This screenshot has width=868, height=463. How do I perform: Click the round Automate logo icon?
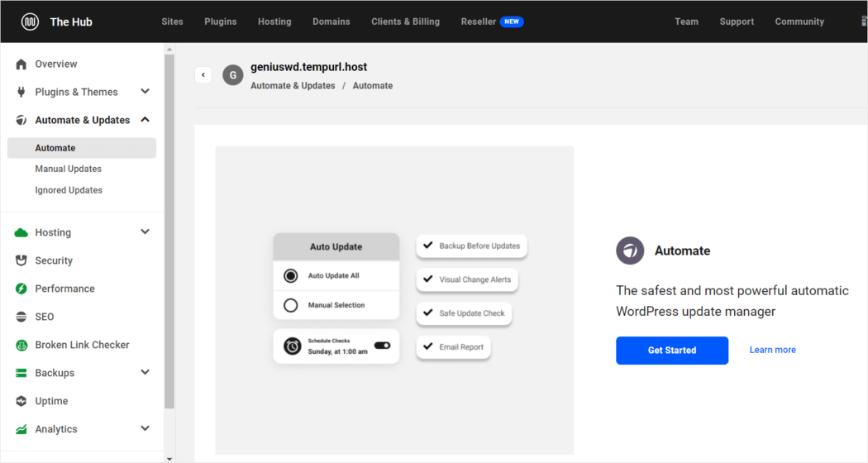coord(630,251)
